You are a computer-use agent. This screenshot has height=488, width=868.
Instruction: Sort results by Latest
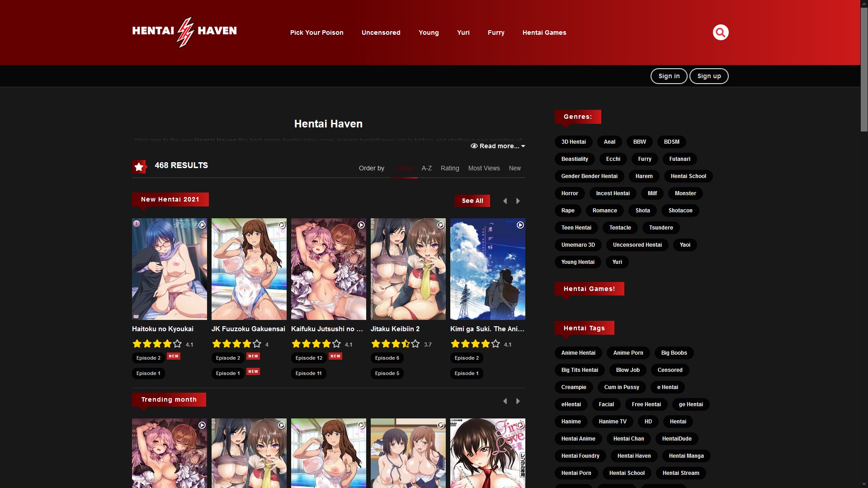tap(404, 168)
